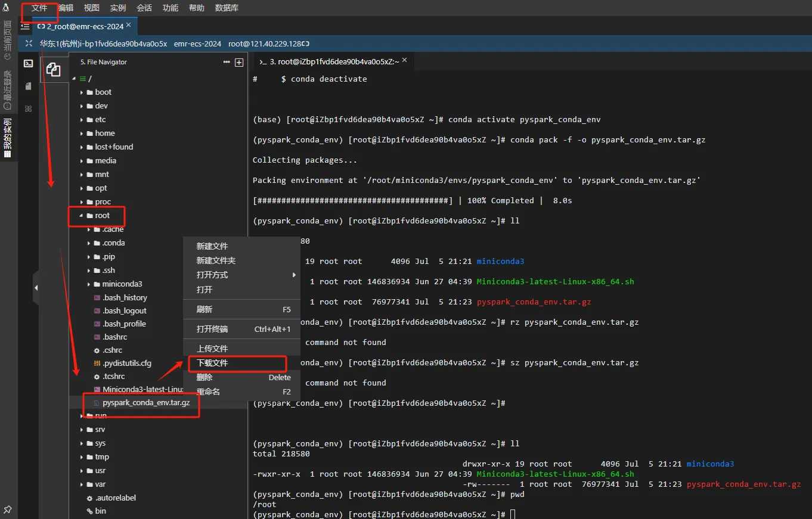This screenshot has height=519, width=812.
Task: Open File Navigator more options ellipsis
Action: (x=227, y=62)
